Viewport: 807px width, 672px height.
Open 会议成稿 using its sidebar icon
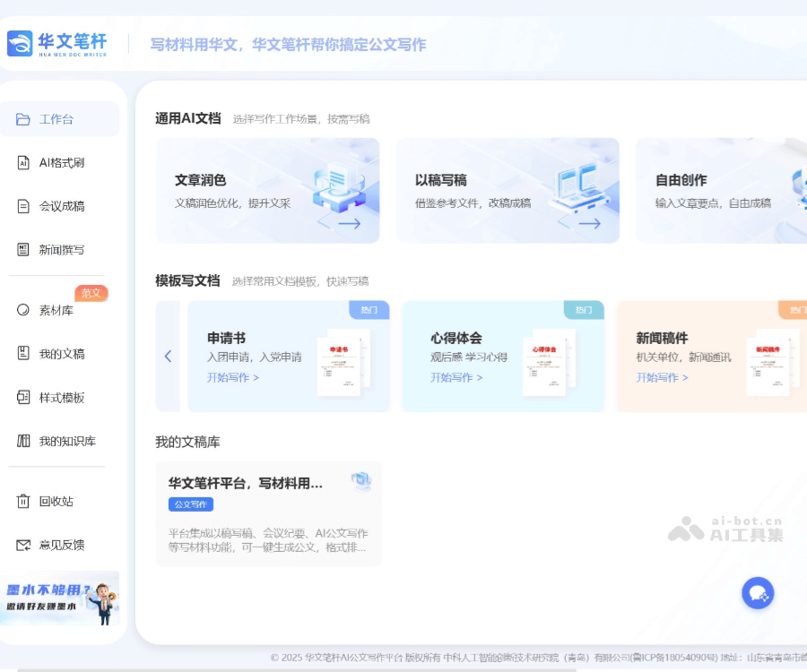click(x=24, y=206)
